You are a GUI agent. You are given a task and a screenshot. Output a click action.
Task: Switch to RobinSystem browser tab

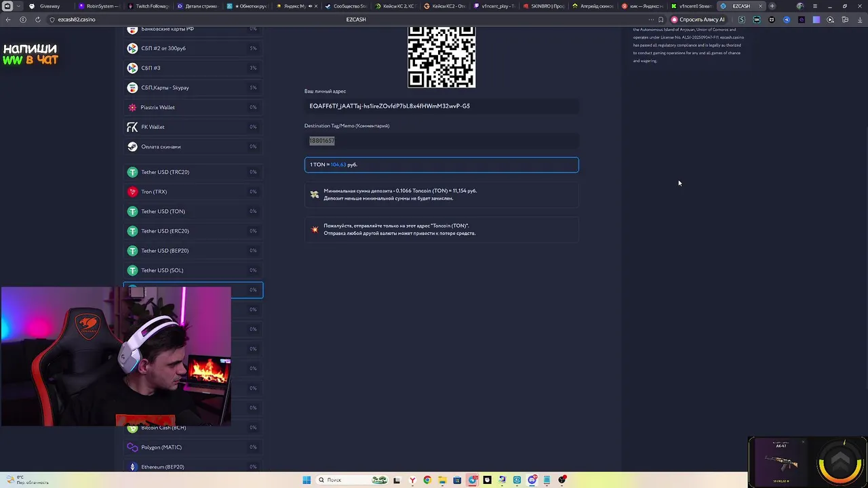(98, 6)
